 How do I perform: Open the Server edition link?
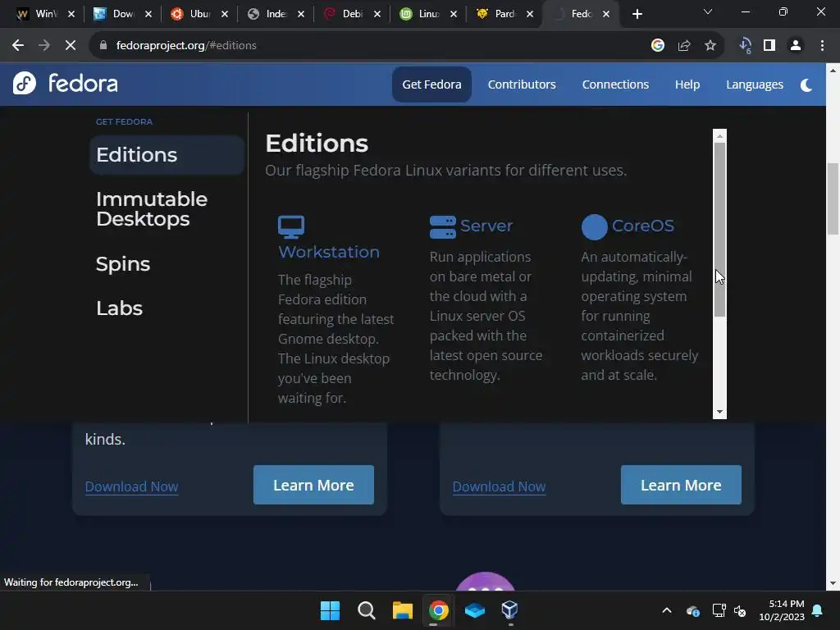click(x=486, y=226)
